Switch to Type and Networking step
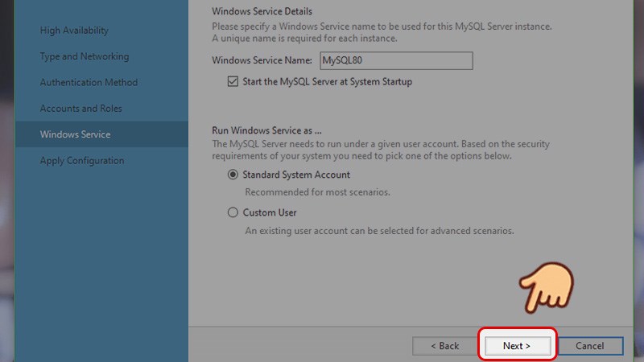 coord(85,56)
